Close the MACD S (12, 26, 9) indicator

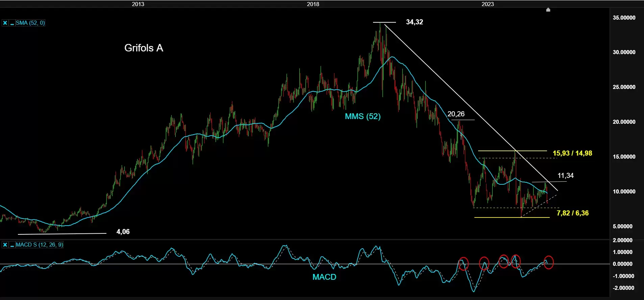coord(5,245)
